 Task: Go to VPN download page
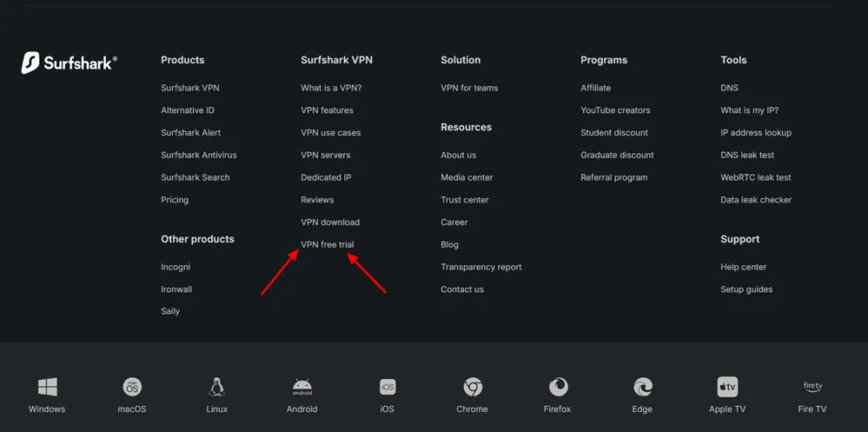coord(330,223)
